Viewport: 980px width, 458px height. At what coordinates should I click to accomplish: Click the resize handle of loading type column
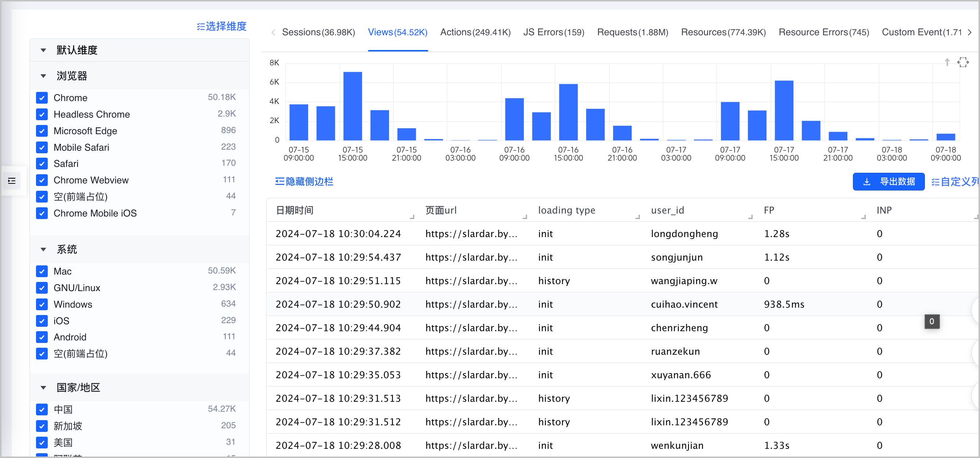tap(638, 217)
